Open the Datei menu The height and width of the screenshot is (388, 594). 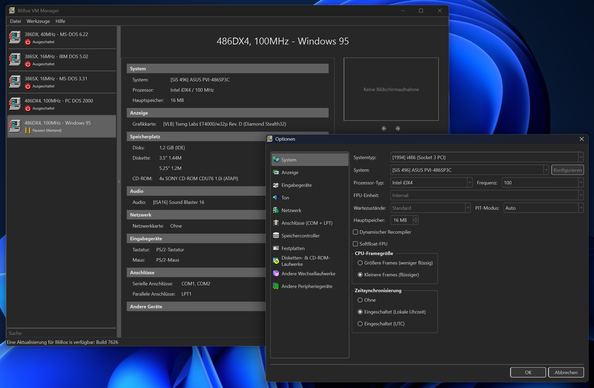pyautogui.click(x=16, y=21)
